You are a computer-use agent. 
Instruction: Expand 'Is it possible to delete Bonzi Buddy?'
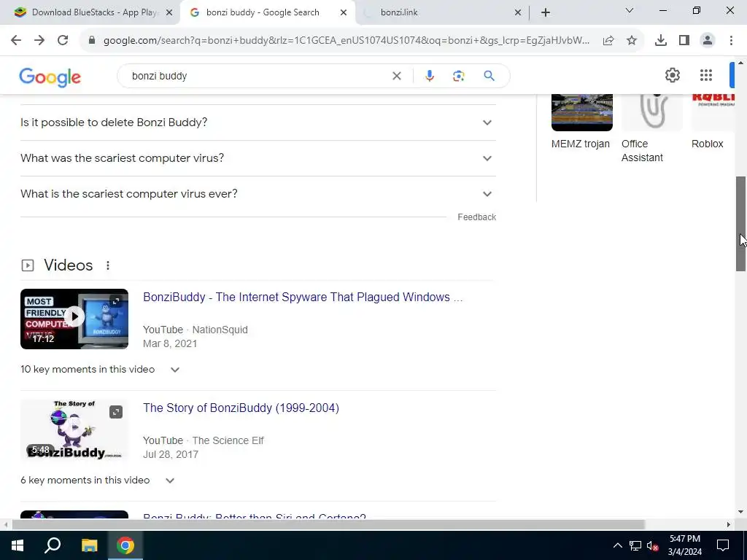click(x=258, y=122)
